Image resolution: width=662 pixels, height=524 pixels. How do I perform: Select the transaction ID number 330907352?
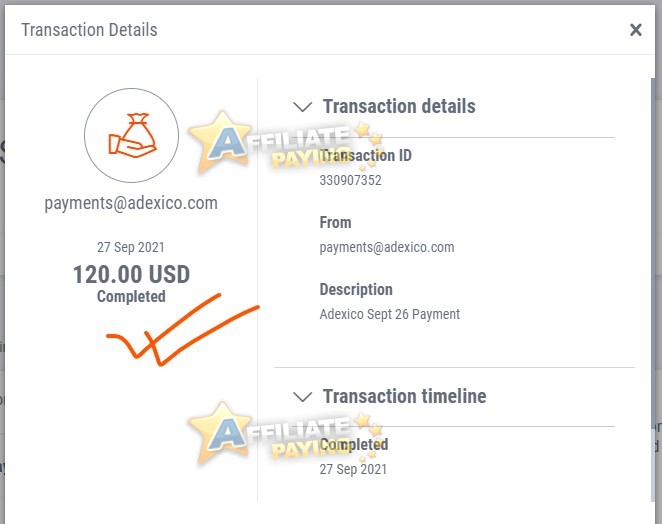click(350, 180)
